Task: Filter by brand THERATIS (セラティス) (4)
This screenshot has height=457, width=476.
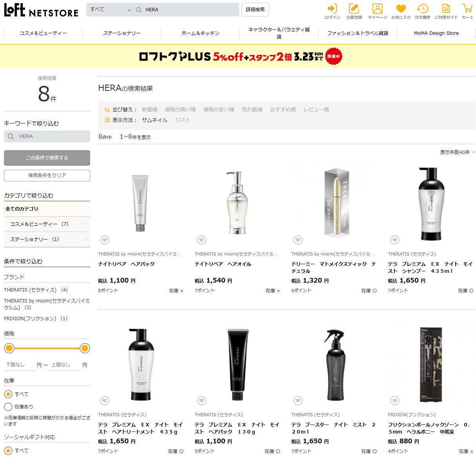Action: (36, 290)
